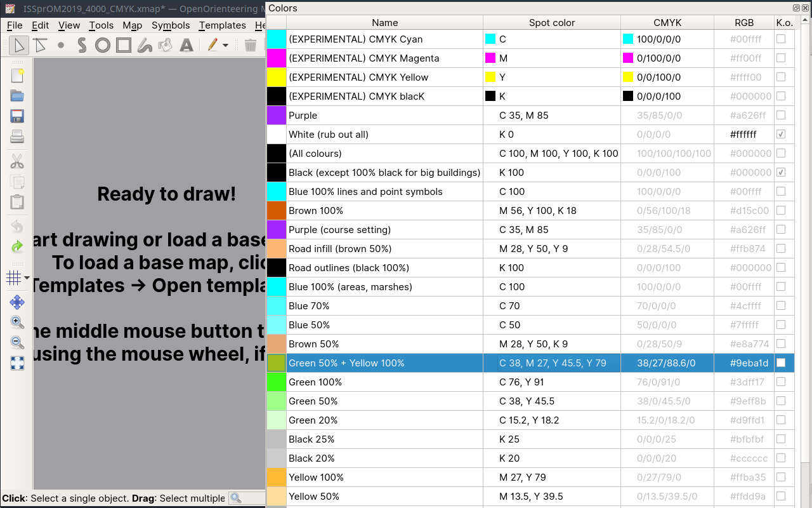Sort by the Name column header
812x508 pixels.
click(x=384, y=22)
